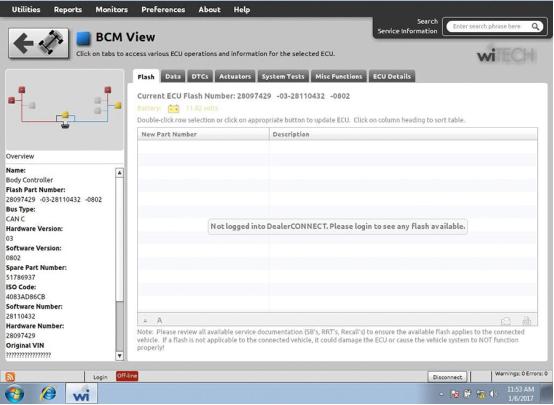Click the Login button in status bar
554x405 pixels.
(x=100, y=377)
